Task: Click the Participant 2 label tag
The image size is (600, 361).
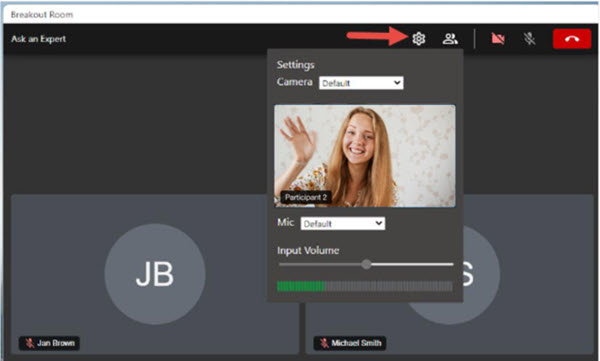Action: [306, 198]
